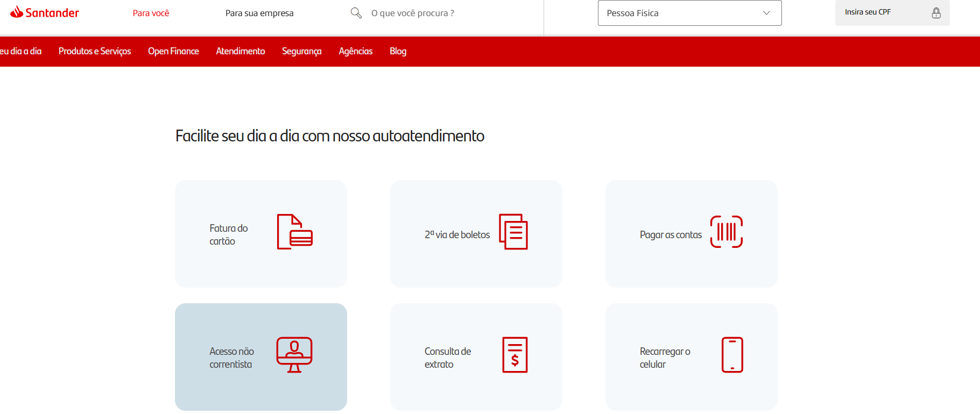980x414 pixels.
Task: Visit the Blog link
Action: 398,51
